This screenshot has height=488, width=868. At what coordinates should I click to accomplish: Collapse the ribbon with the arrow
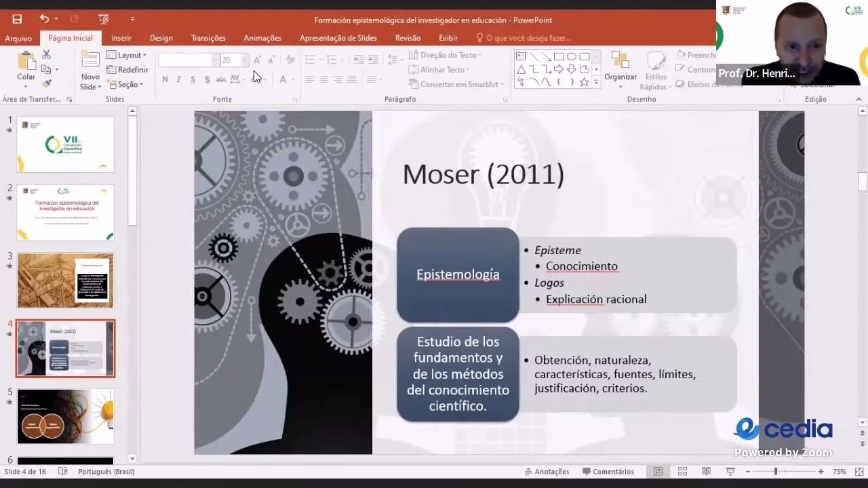[859, 100]
